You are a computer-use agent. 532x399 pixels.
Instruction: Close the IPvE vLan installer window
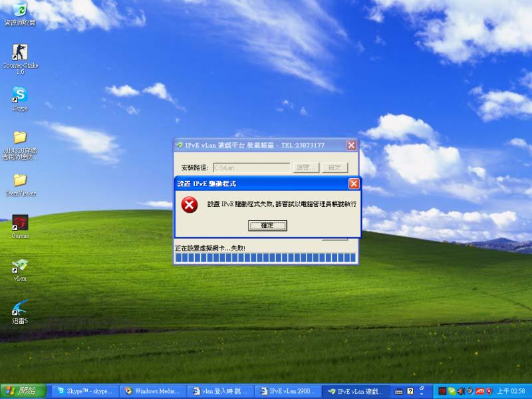pyautogui.click(x=352, y=145)
